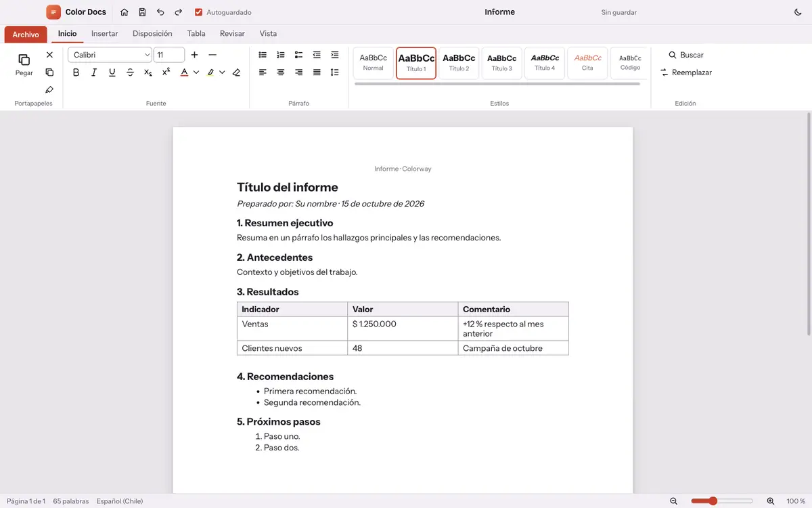Open the Calibri font family dropdown
Viewport: 812px width, 508px height.
coord(110,55)
